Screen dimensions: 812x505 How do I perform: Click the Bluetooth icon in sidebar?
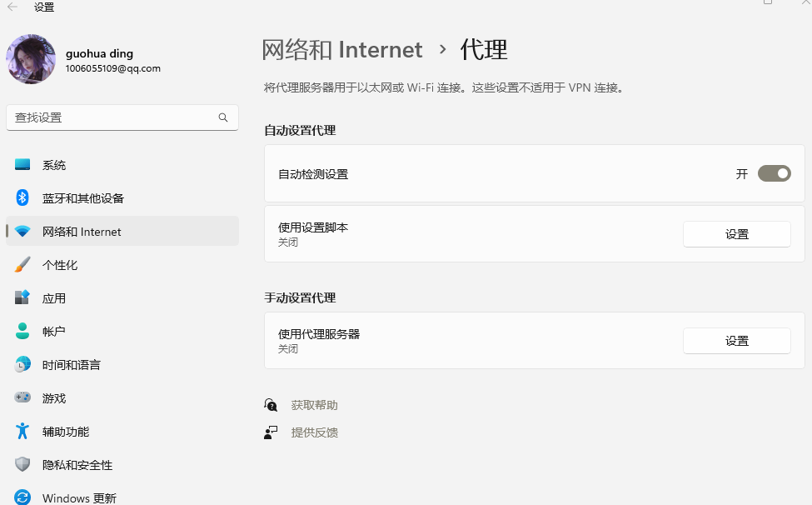[22, 198]
